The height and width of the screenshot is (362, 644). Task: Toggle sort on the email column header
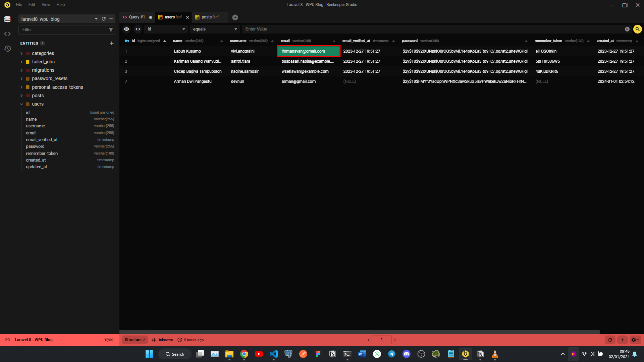[x=334, y=41]
